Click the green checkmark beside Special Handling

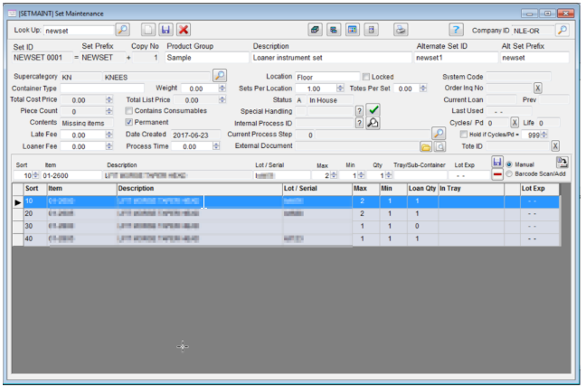[373, 110]
